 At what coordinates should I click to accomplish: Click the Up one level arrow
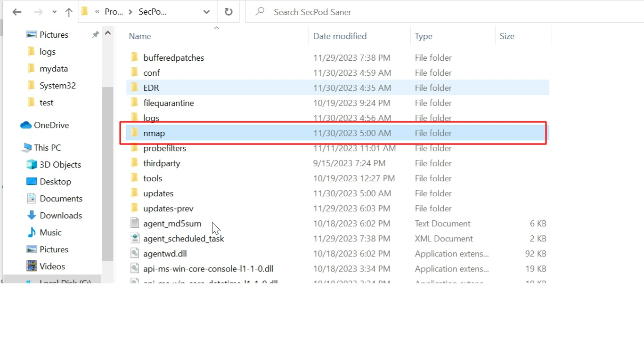[69, 12]
